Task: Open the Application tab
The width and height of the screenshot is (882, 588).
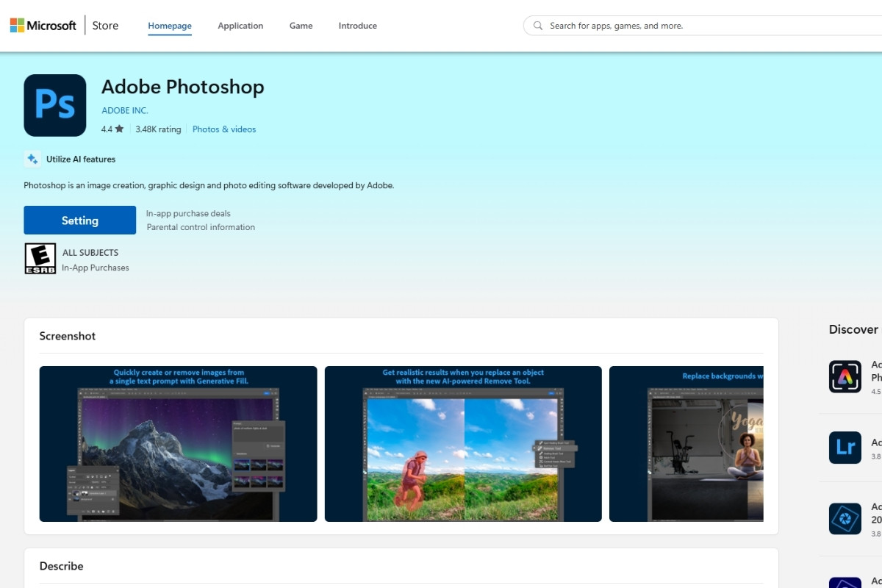Action: [x=240, y=26]
